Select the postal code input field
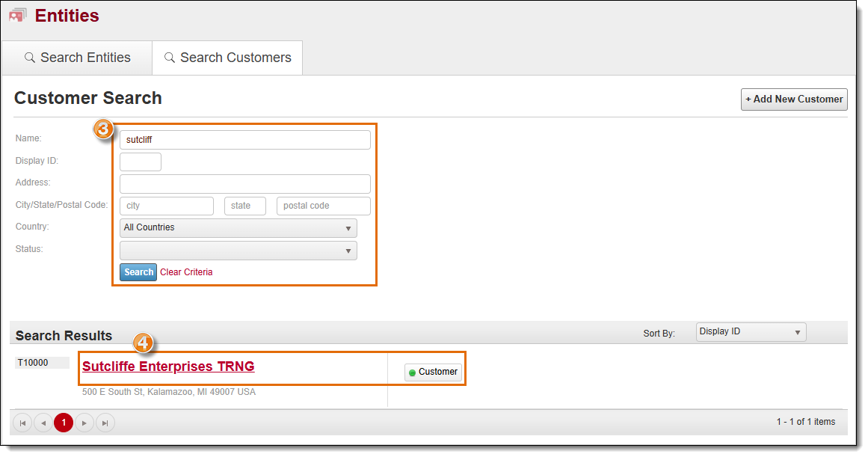 coord(323,206)
